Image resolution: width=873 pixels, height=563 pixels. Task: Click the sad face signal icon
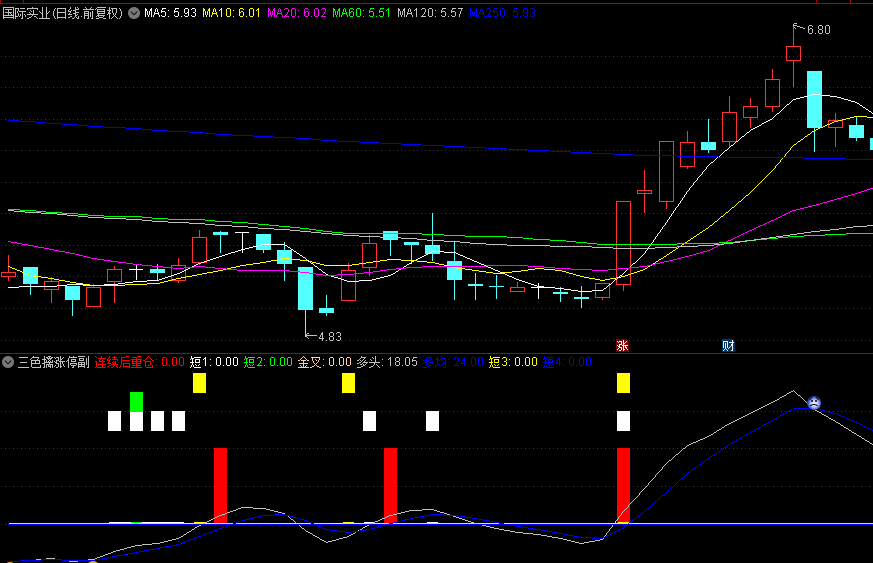(x=814, y=403)
